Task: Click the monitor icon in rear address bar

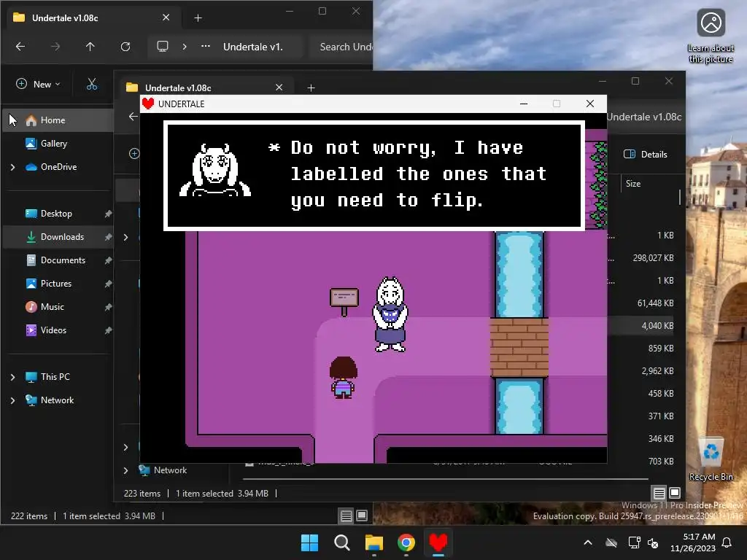Action: [x=163, y=46]
